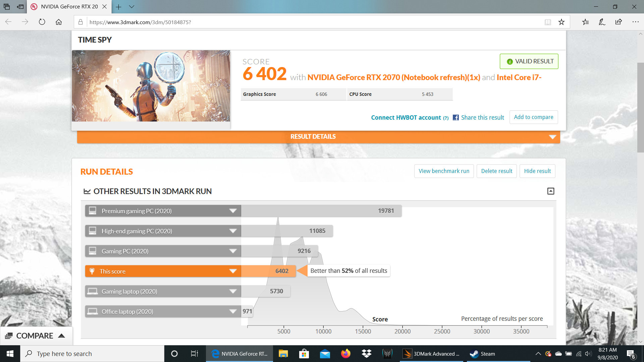Click the orange 6402 score bar
This screenshot has width=644, height=362.
pyautogui.click(x=268, y=271)
